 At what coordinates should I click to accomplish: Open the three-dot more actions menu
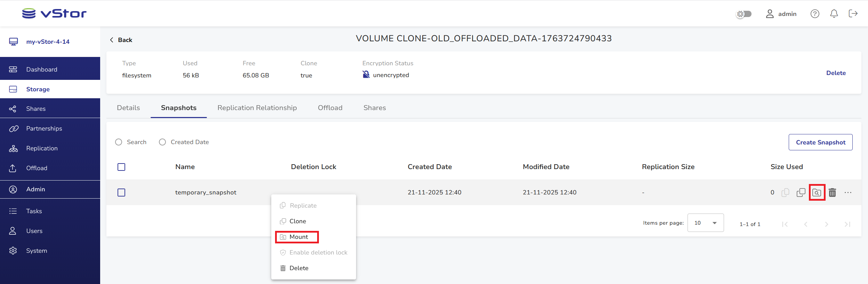[848, 192]
